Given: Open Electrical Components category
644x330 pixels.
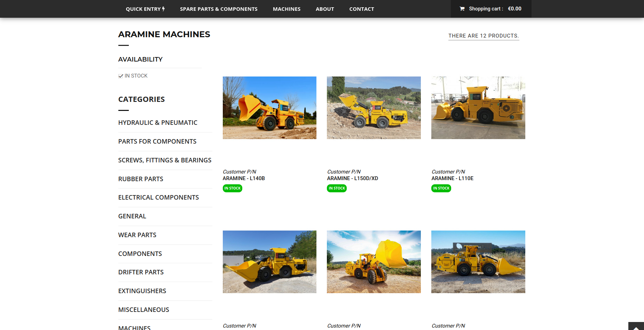Looking at the screenshot, I should click(158, 198).
